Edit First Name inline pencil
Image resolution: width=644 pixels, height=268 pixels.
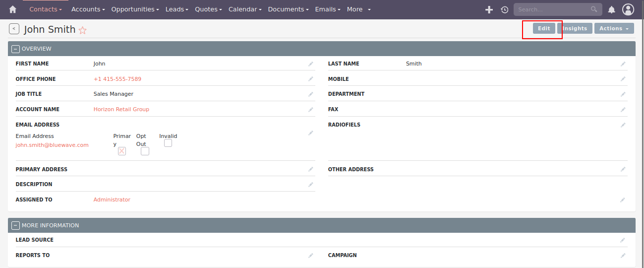311,64
